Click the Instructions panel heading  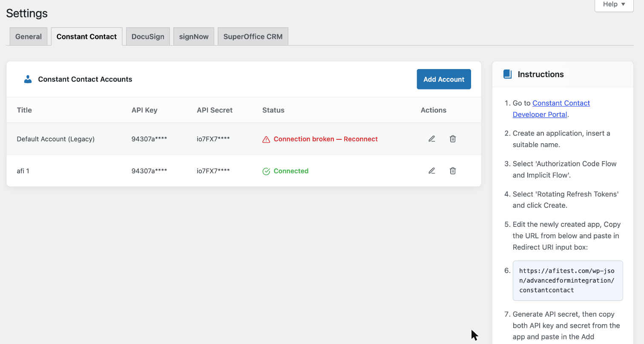[x=540, y=74]
